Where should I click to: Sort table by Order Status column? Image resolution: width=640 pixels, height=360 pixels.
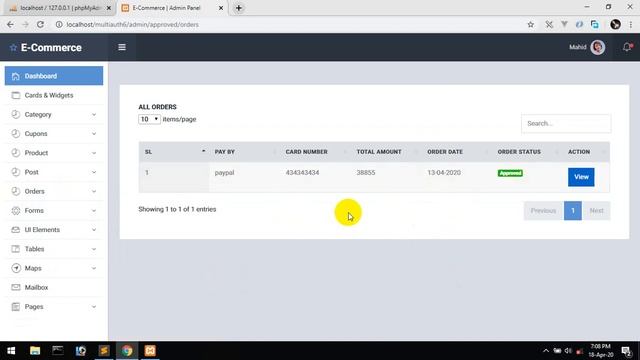pyautogui.click(x=527, y=152)
